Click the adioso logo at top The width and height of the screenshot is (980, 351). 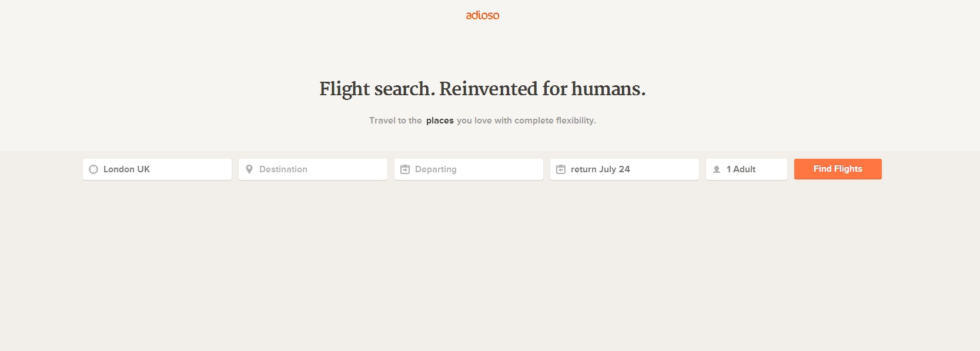(x=482, y=15)
